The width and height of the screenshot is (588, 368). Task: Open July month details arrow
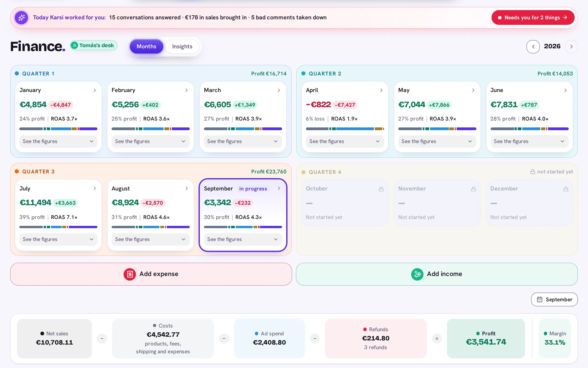tap(95, 188)
